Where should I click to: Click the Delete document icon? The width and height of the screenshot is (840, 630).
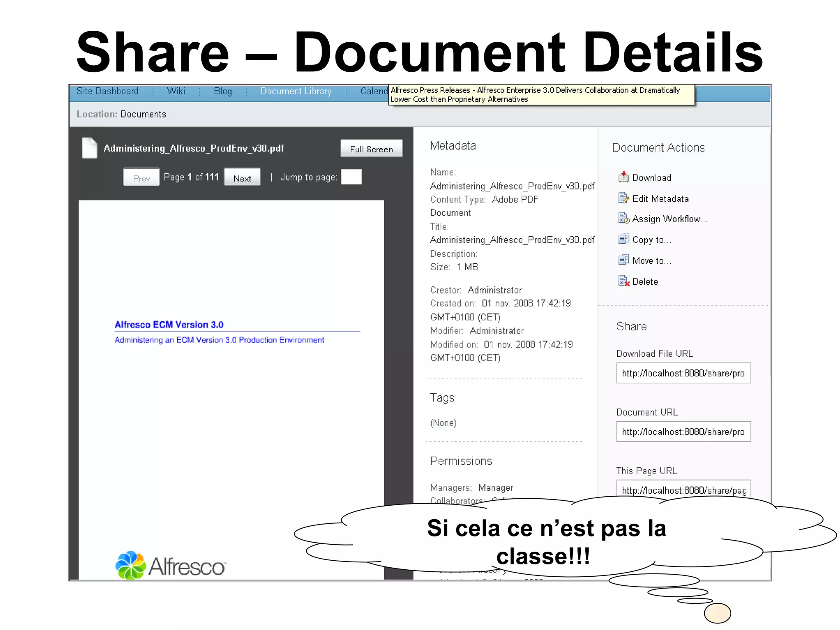click(x=624, y=281)
